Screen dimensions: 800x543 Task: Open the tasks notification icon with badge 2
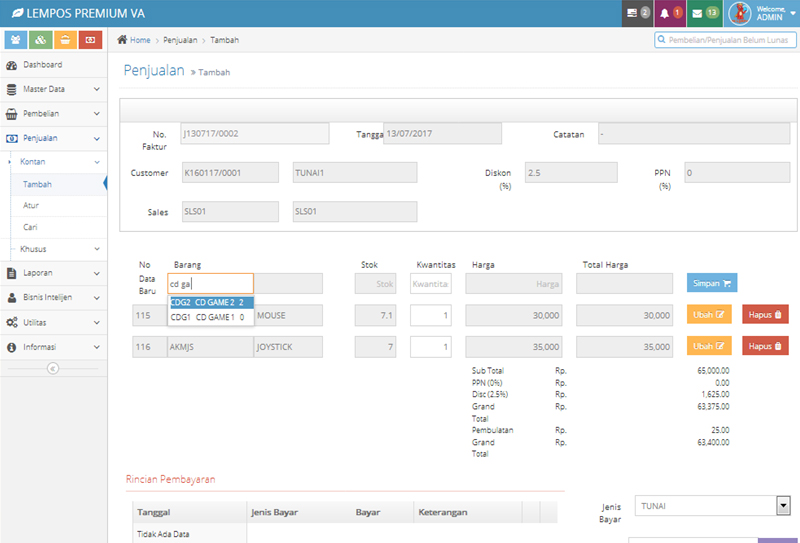click(x=638, y=13)
